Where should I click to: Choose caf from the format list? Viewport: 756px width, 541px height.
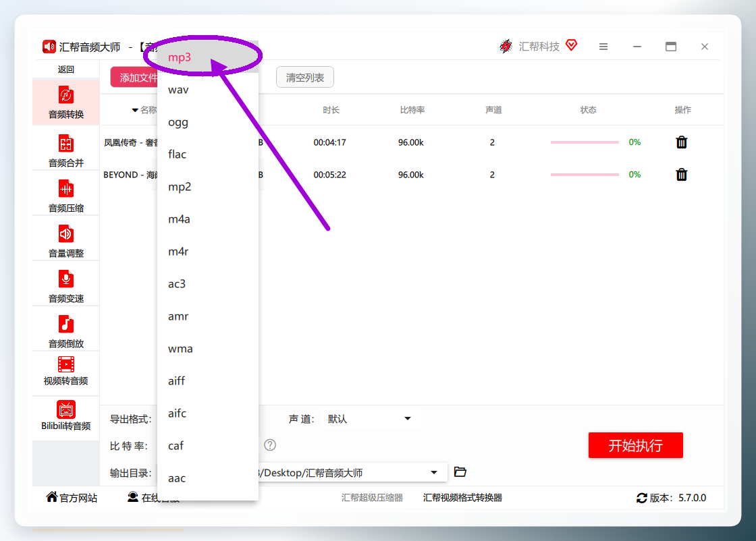coord(208,446)
